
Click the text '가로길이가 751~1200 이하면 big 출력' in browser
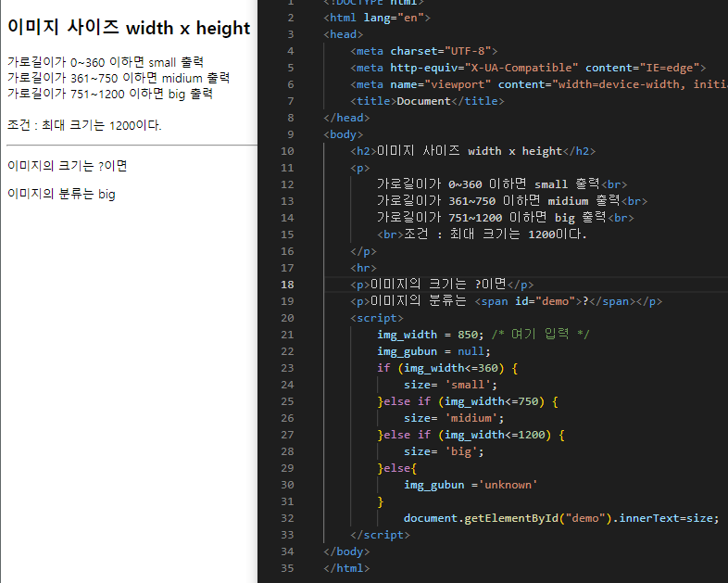pyautogui.click(x=110, y=94)
